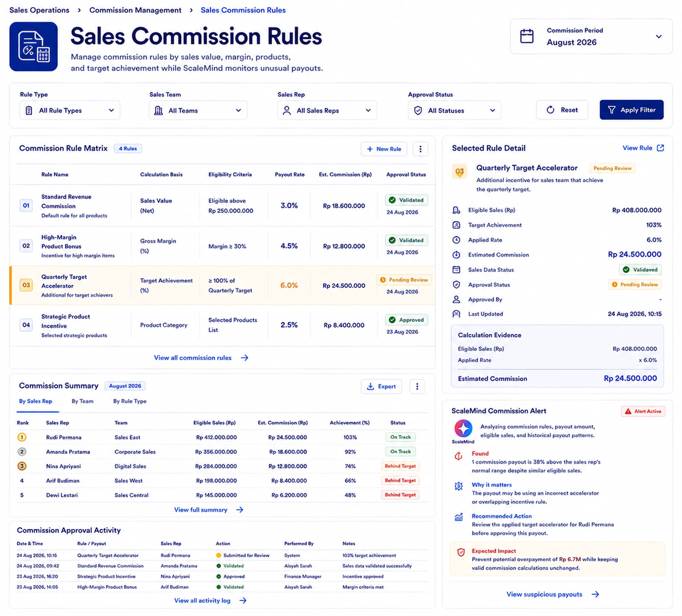
Task: Open the Sales Team dropdown
Action: click(x=198, y=110)
